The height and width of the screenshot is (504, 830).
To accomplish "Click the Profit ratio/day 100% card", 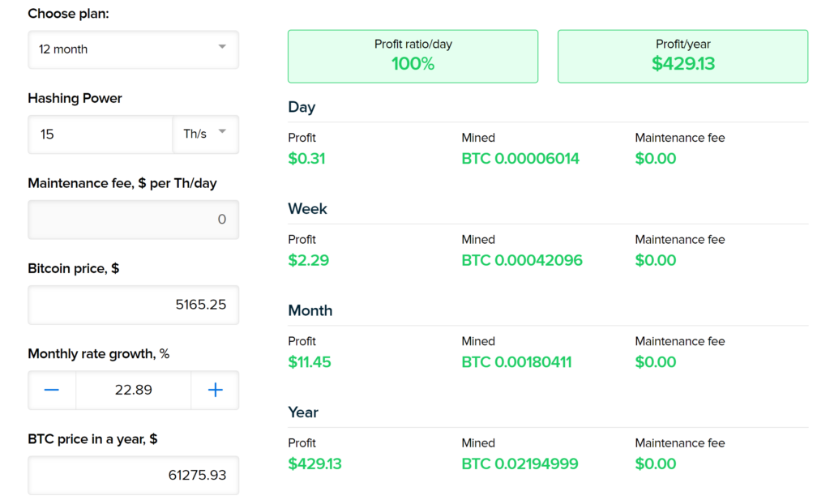I will tap(413, 56).
